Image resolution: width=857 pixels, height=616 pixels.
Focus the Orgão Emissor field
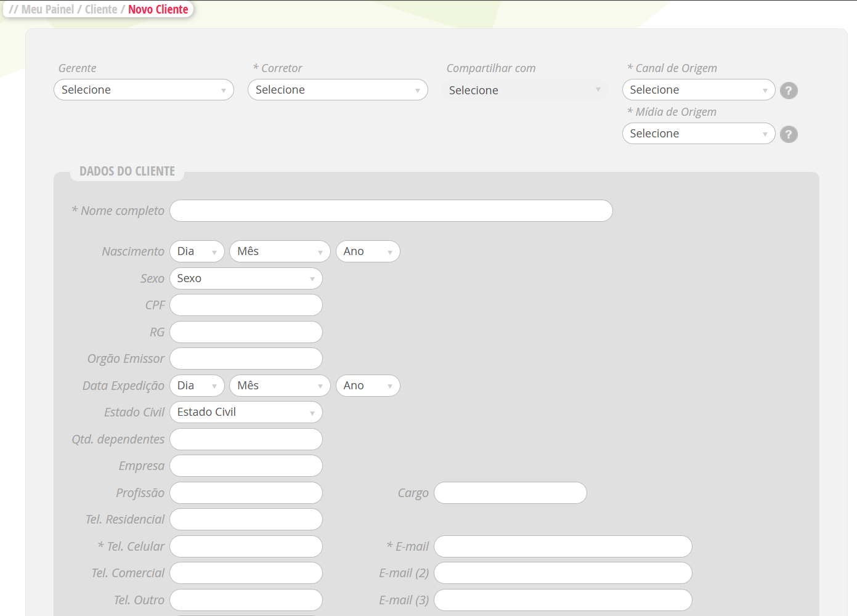coord(246,359)
